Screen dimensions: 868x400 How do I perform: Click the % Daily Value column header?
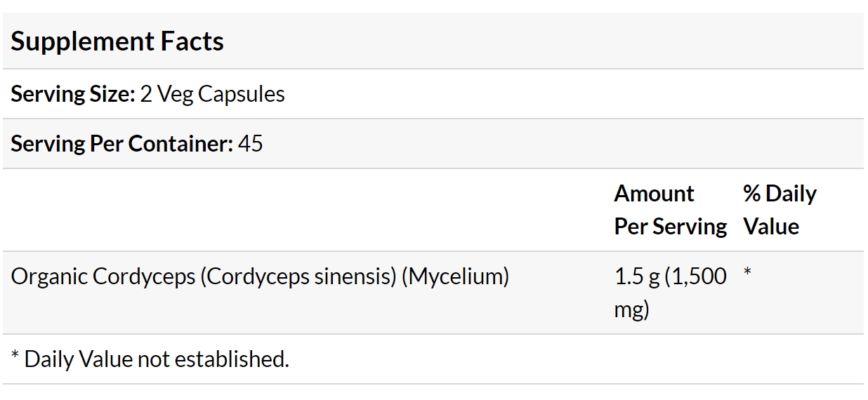780,210
